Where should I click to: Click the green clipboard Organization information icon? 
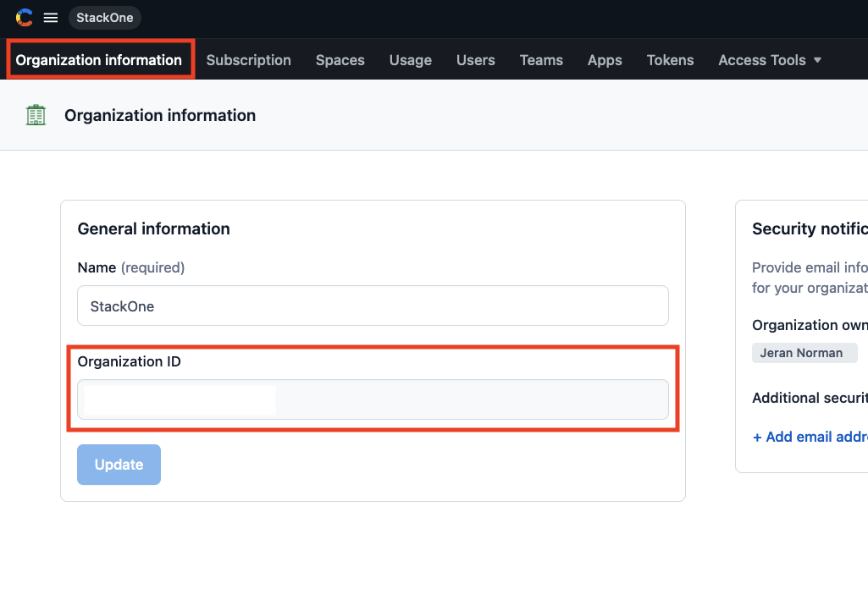pos(35,114)
